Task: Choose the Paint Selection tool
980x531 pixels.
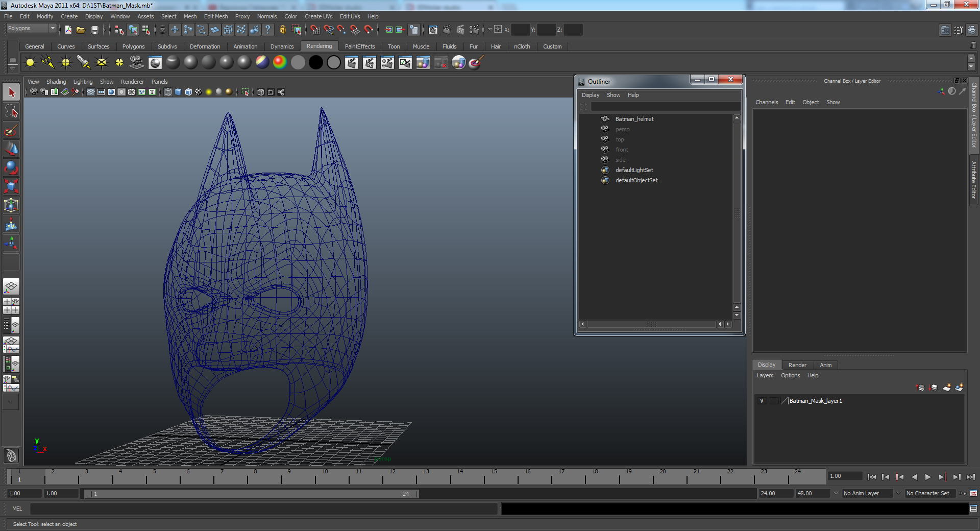Action: click(x=11, y=130)
